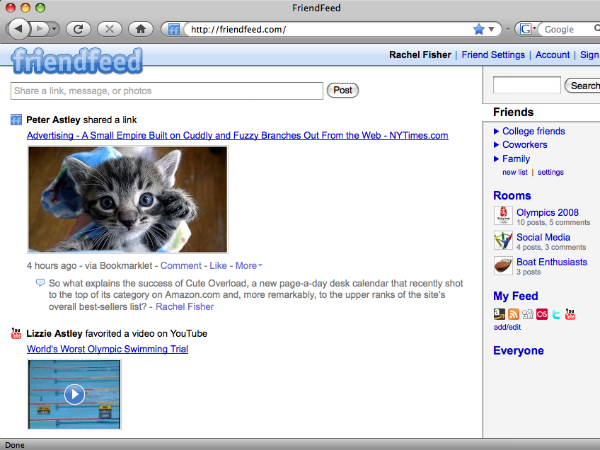Open the search engine selector dropdown
This screenshot has width=600, height=450.
528,29
